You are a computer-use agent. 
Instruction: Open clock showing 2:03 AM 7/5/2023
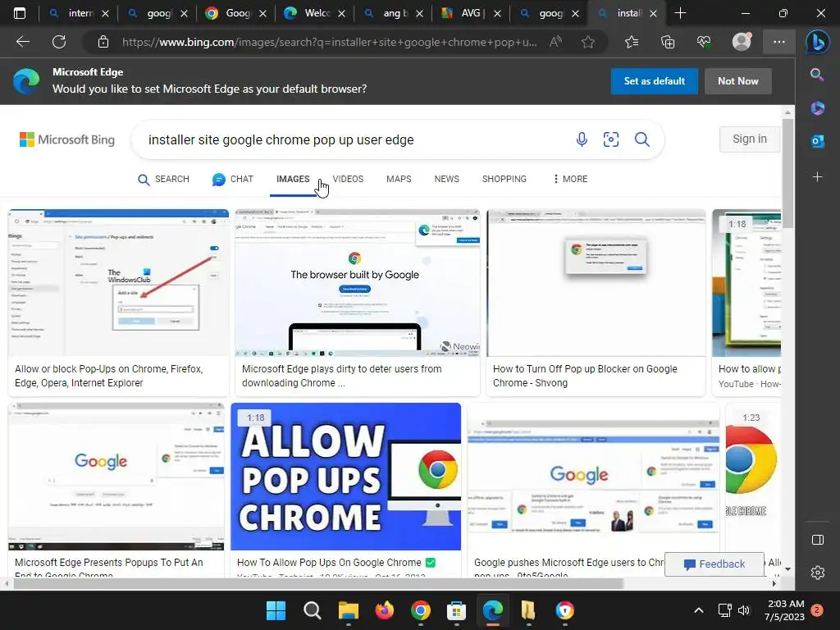click(784, 610)
